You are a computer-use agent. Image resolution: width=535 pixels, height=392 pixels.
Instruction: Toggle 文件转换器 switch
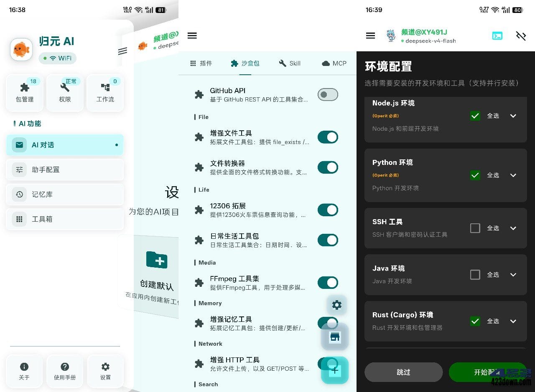(328, 167)
